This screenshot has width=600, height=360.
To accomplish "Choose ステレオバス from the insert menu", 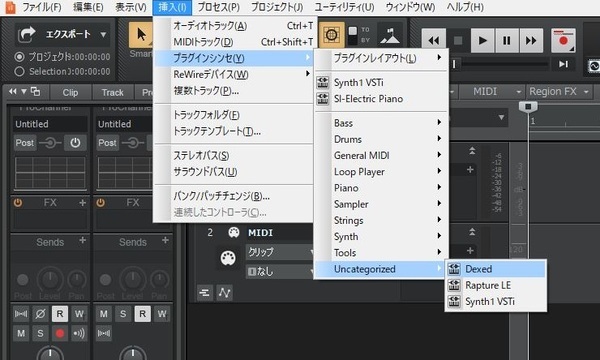I will click(x=235, y=156).
